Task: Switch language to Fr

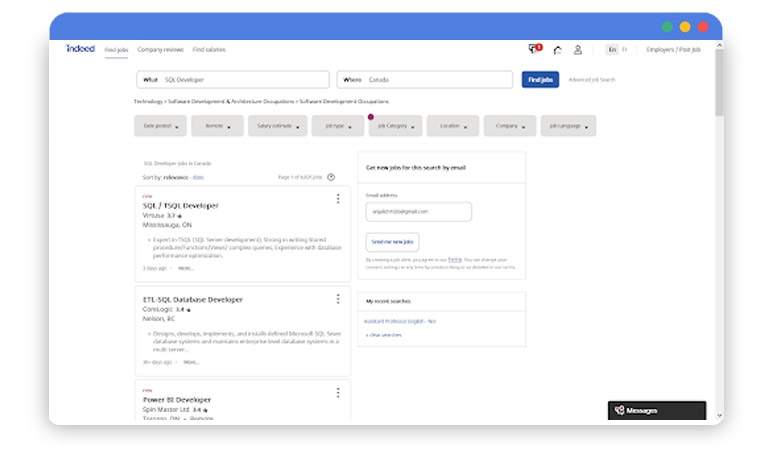Action: (x=625, y=49)
